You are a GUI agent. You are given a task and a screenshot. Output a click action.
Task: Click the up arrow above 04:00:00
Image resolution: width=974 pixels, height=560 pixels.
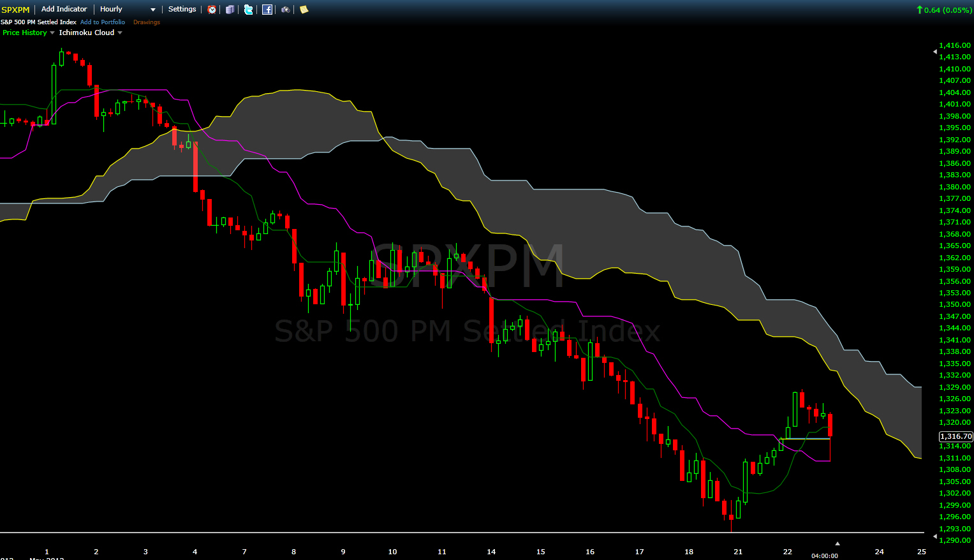pos(837,543)
